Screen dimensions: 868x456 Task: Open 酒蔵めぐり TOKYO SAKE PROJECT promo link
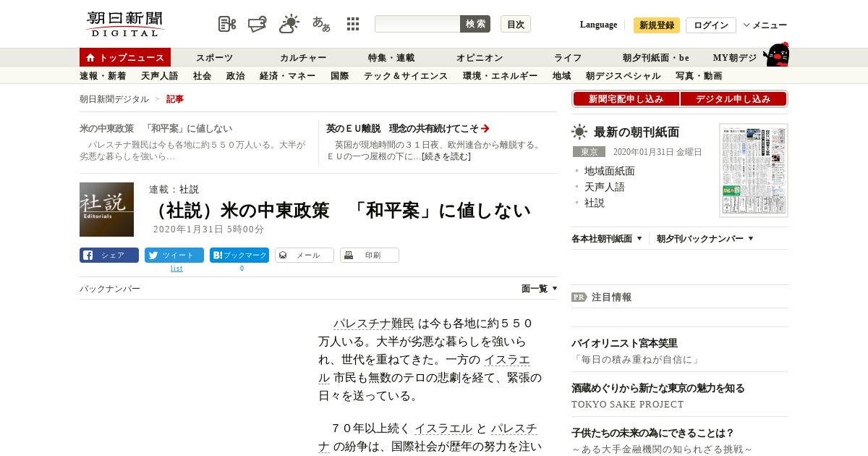tap(658, 388)
